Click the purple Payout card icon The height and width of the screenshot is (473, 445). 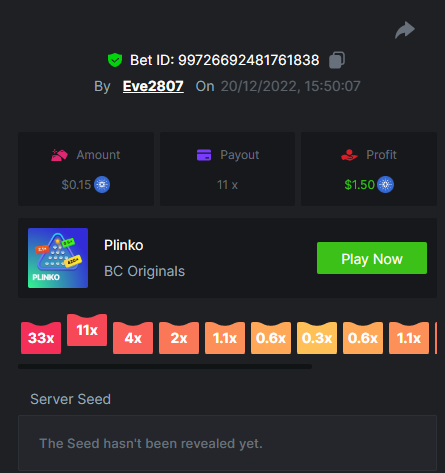[x=204, y=155]
